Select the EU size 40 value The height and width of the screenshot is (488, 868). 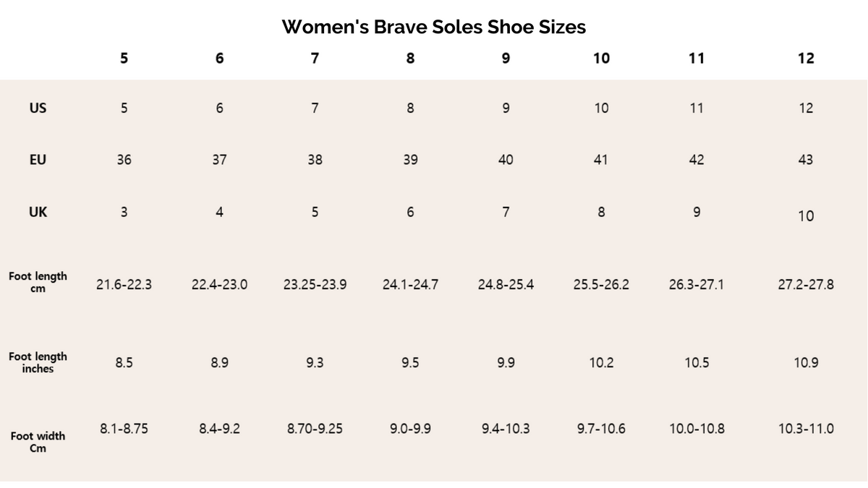tap(506, 160)
